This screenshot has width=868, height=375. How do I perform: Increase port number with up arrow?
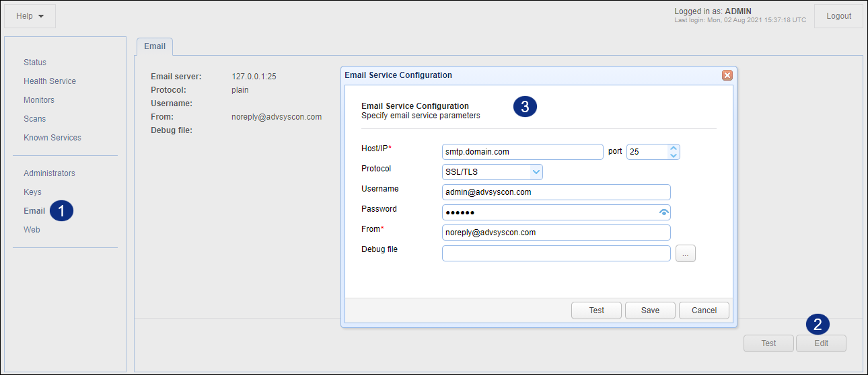(x=674, y=148)
